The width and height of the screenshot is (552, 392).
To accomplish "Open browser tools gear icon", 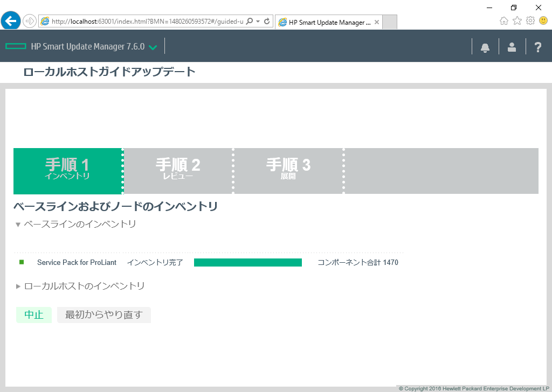I will pyautogui.click(x=530, y=21).
